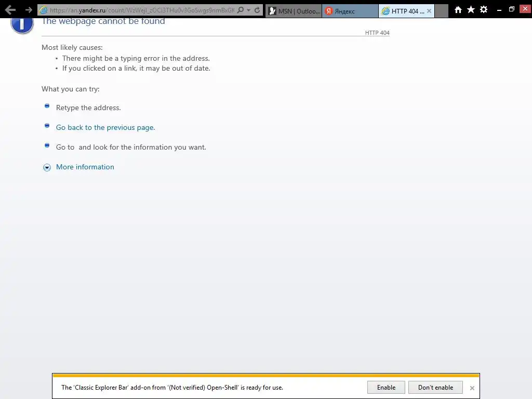532x399 pixels.
Task: Close the HTTP 404 tab
Action: coord(429,11)
